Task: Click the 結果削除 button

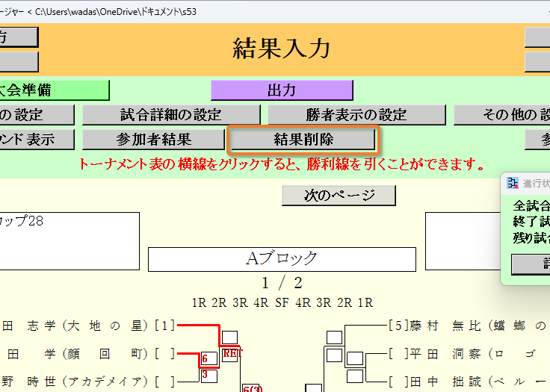Action: (303, 140)
